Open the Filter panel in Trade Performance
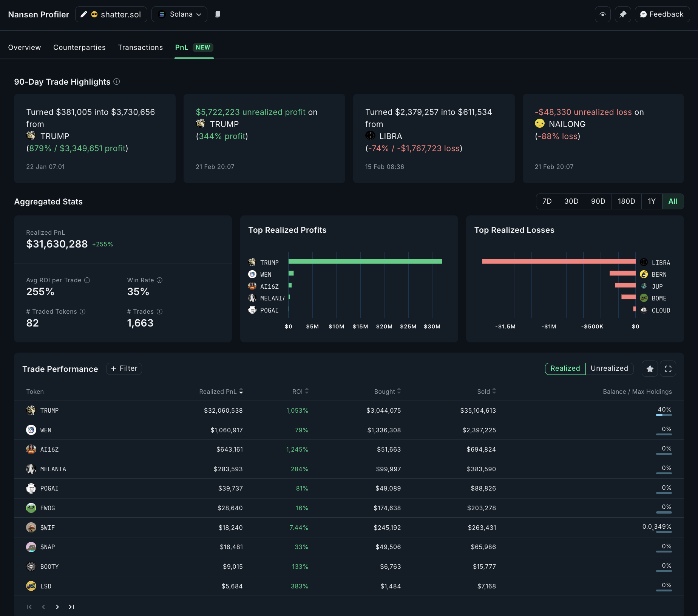The image size is (698, 616). point(124,368)
